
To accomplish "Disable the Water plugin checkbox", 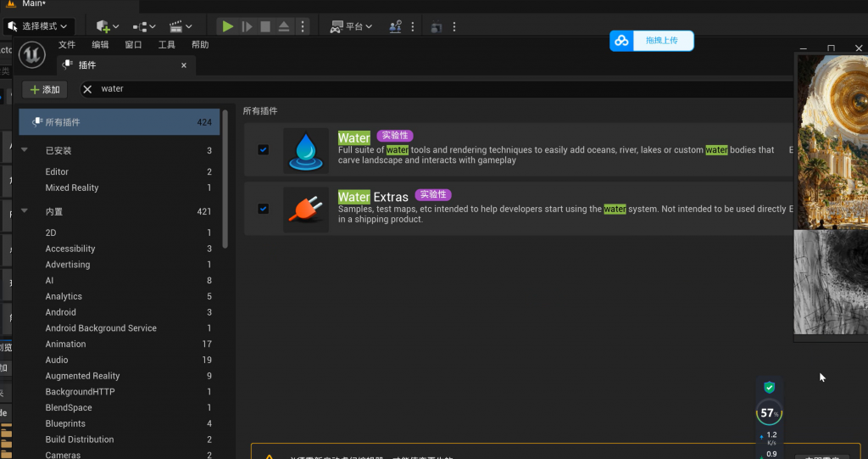I will (x=263, y=149).
